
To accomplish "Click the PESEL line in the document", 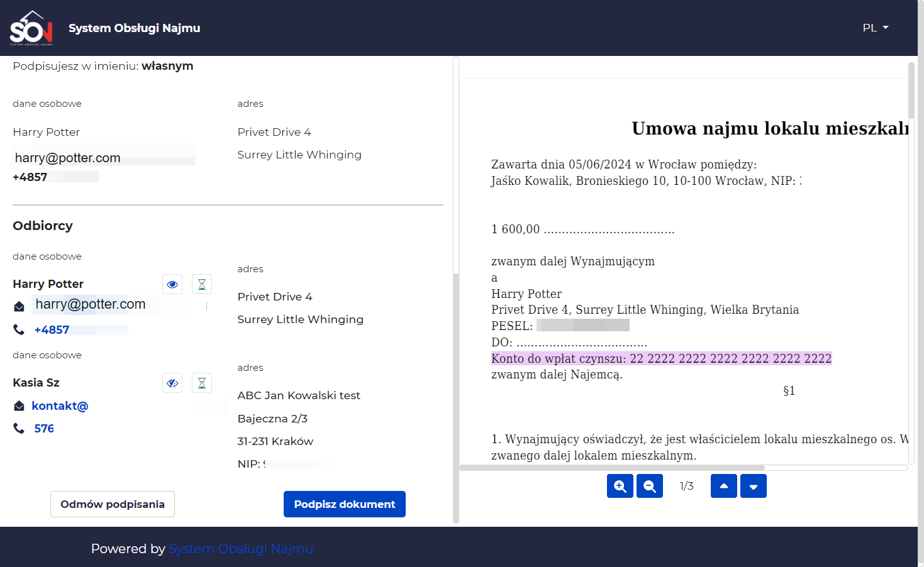I will [x=560, y=326].
